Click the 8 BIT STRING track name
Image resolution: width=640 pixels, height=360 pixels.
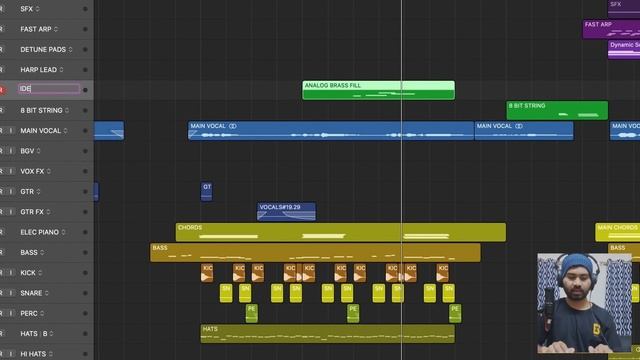point(41,110)
